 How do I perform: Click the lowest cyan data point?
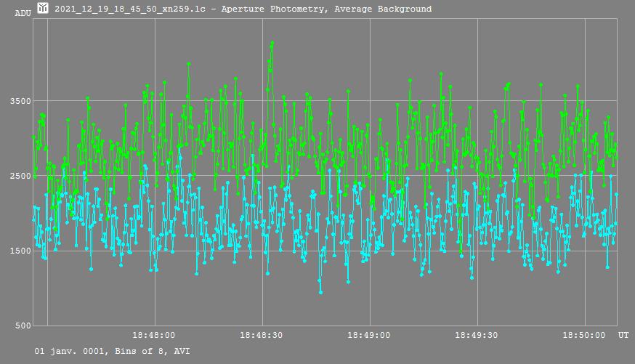[320, 292]
